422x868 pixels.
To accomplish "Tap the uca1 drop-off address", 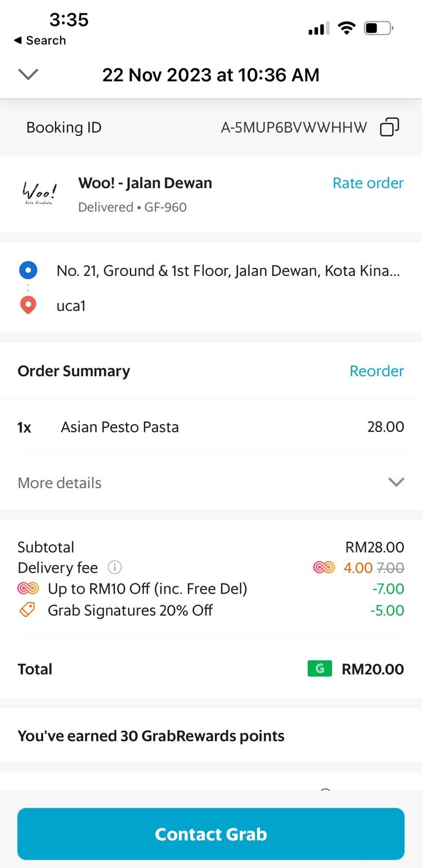I will tap(71, 306).
